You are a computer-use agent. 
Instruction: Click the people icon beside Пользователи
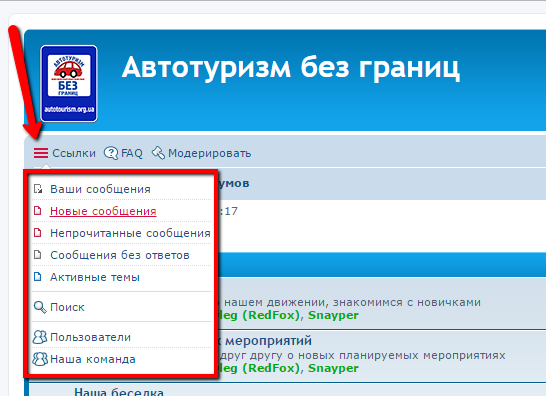coord(40,337)
